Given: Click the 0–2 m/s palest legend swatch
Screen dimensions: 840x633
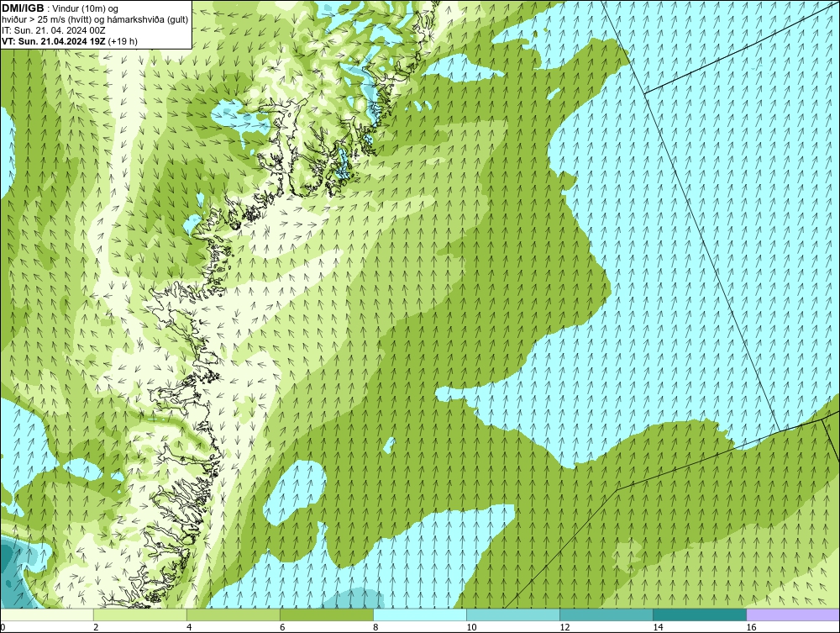Looking at the screenshot, I should pos(47,615).
